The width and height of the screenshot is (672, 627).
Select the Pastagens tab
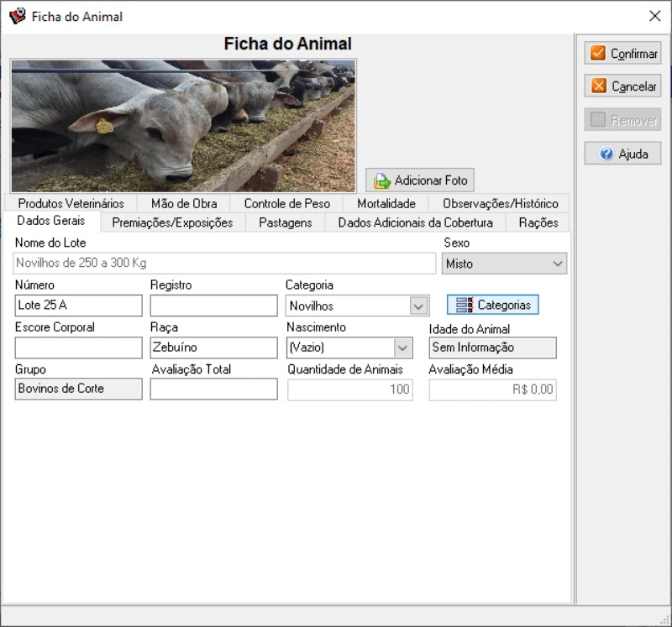point(285,222)
